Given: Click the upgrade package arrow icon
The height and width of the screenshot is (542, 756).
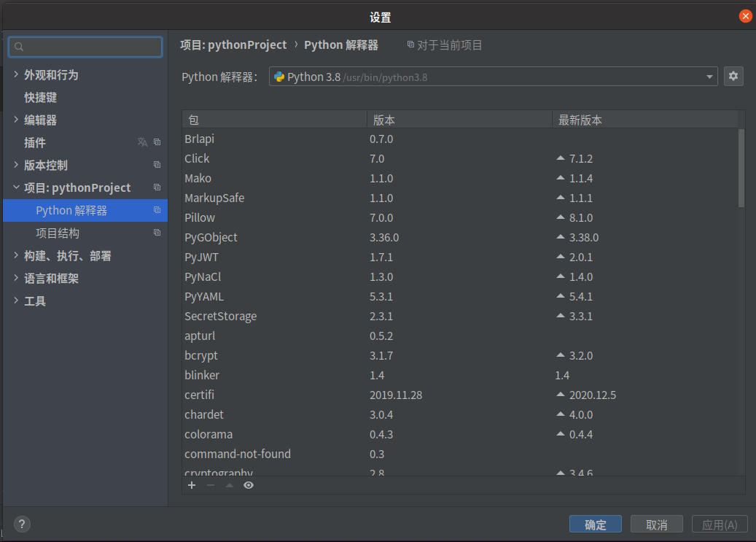Looking at the screenshot, I should click(x=230, y=485).
